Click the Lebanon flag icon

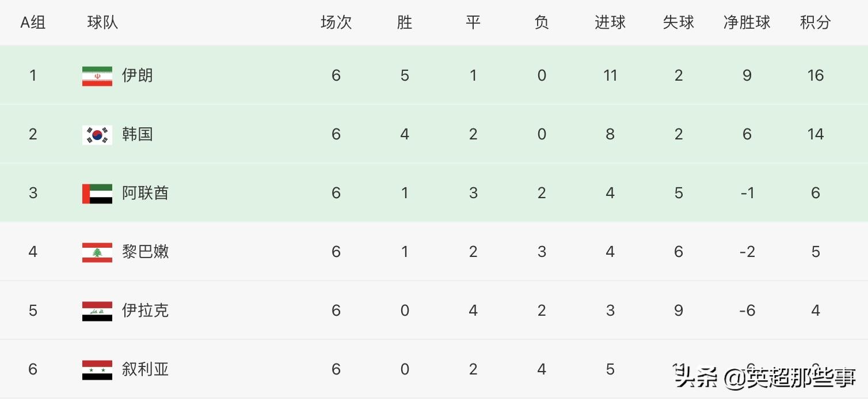97,252
